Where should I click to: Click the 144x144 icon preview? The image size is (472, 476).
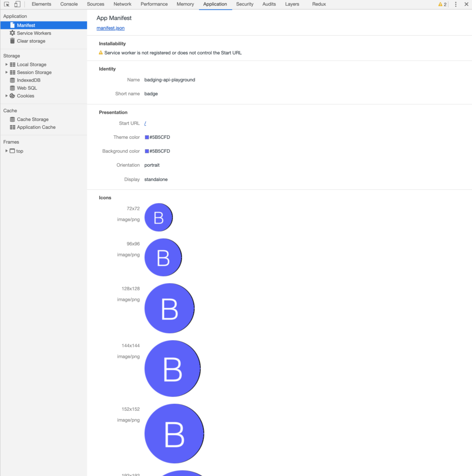(x=173, y=369)
